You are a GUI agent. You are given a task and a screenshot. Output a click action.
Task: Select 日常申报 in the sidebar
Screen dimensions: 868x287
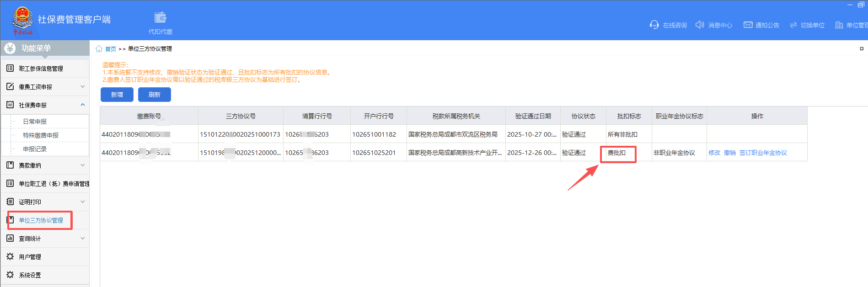[35, 122]
